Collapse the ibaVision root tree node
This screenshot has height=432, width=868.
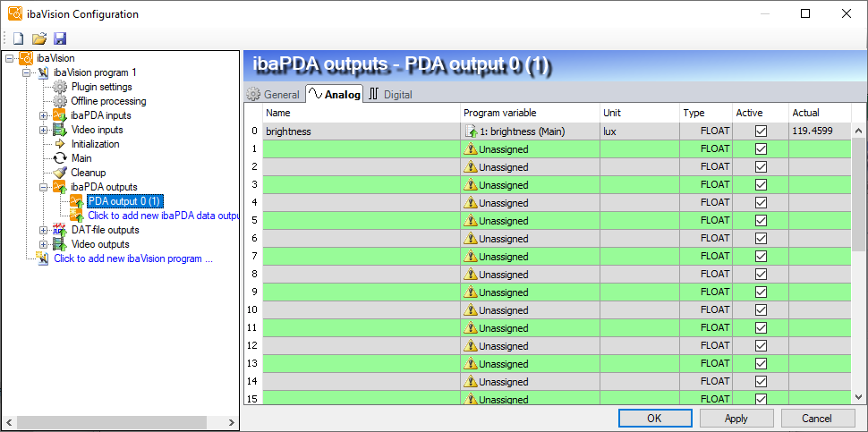(x=9, y=58)
